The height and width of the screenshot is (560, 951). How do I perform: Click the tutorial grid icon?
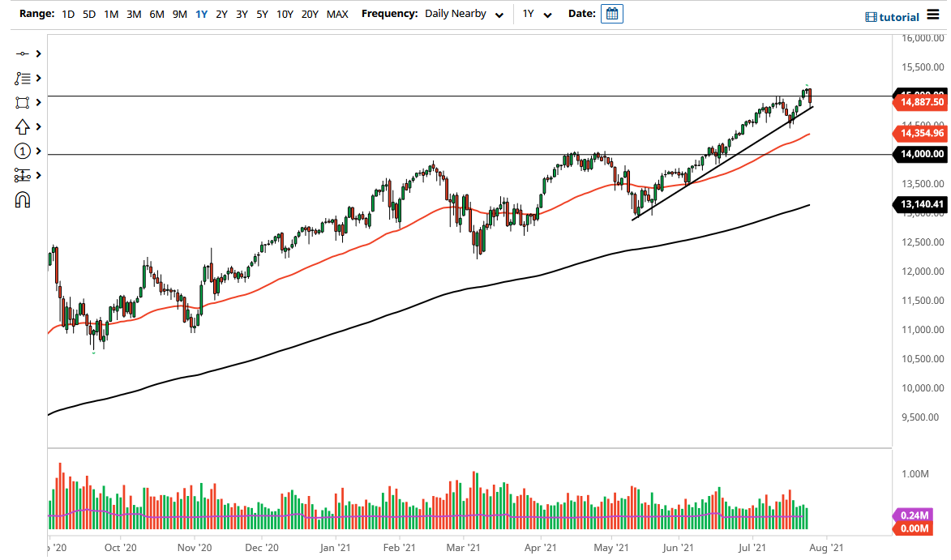[x=873, y=16]
